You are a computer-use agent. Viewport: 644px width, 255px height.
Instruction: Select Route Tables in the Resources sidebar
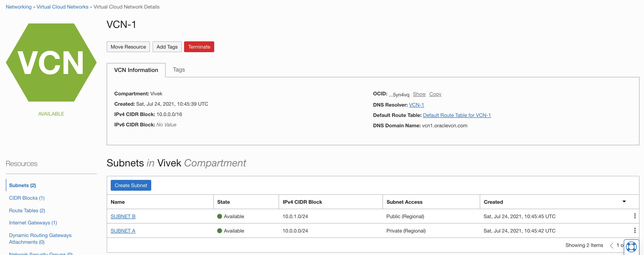(x=27, y=210)
